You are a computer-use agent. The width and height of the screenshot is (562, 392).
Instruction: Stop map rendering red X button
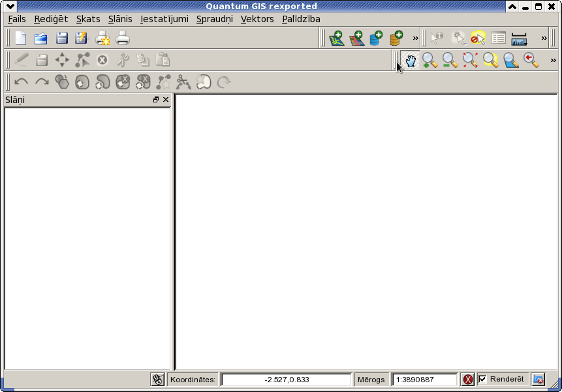[468, 380]
